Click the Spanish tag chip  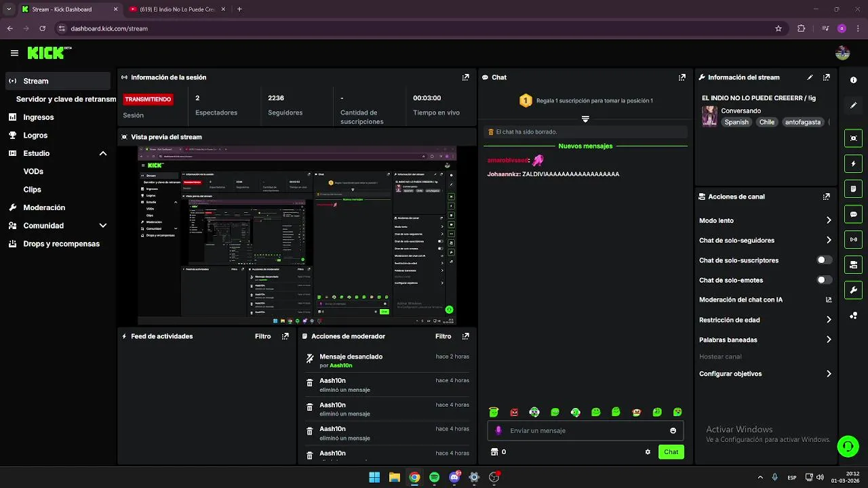[736, 122]
